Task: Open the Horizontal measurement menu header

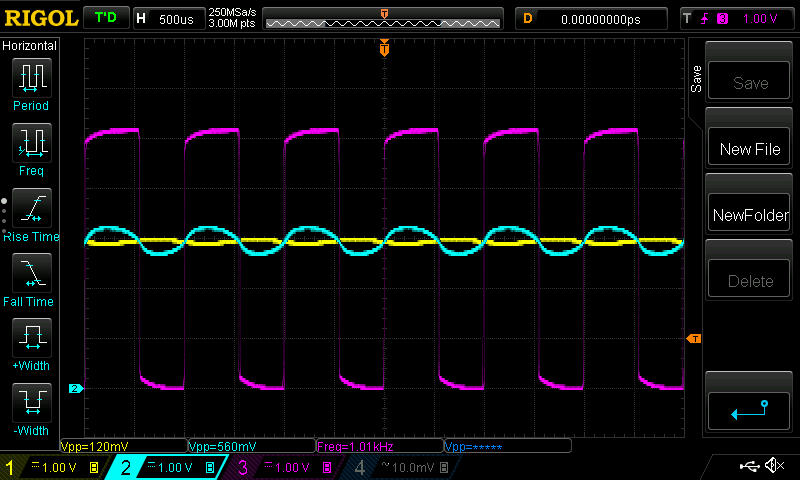Action: [30, 46]
